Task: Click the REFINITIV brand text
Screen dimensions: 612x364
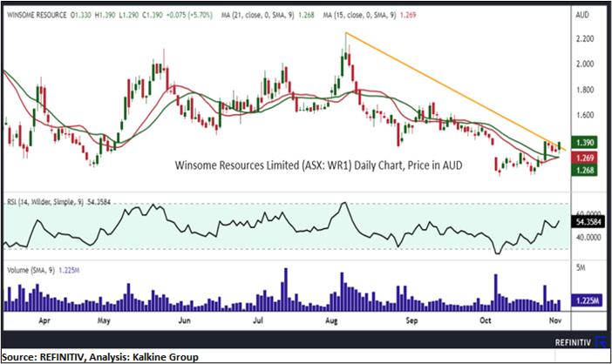Action: pos(573,343)
